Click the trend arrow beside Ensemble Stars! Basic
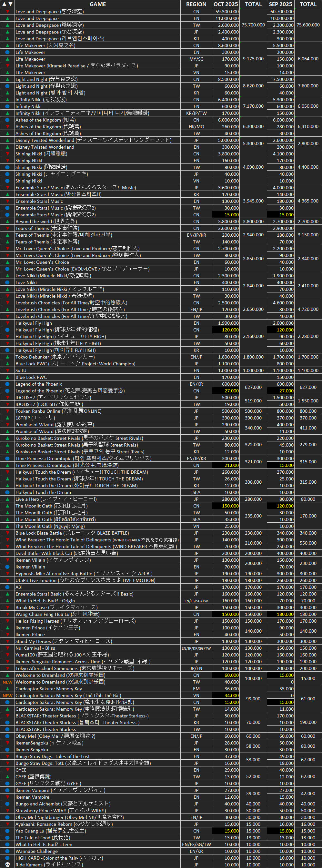 click(x=7, y=594)
